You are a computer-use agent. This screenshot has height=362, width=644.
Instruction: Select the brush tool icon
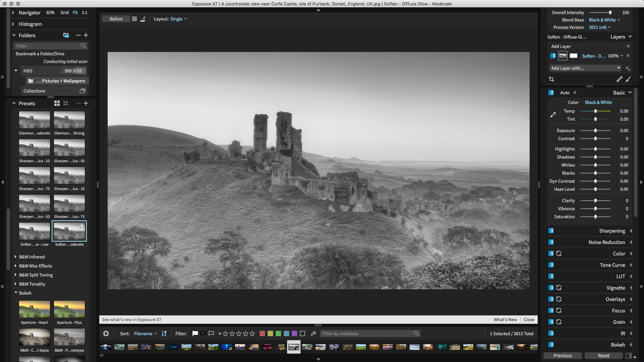click(628, 79)
